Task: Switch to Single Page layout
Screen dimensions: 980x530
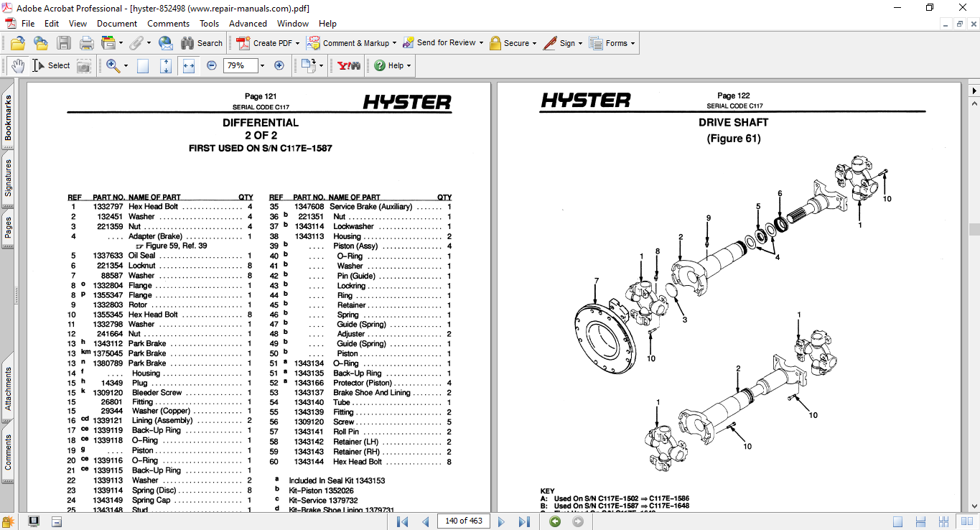Action: pos(897,521)
